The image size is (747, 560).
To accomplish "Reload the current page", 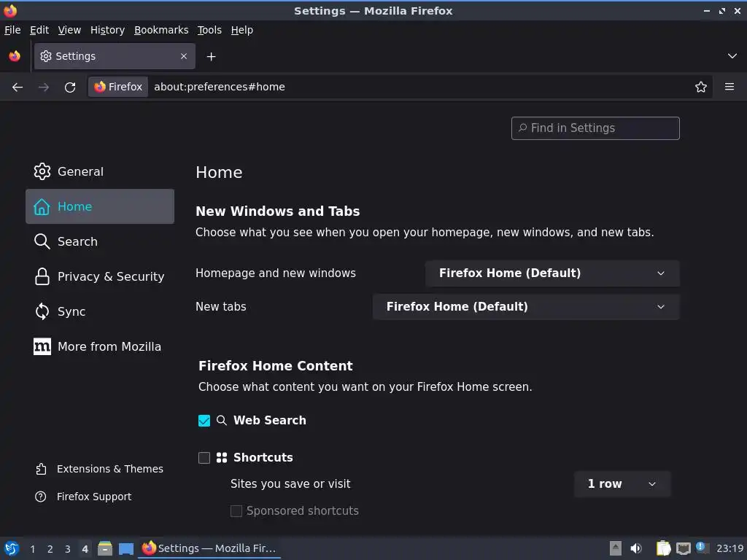I will point(70,87).
